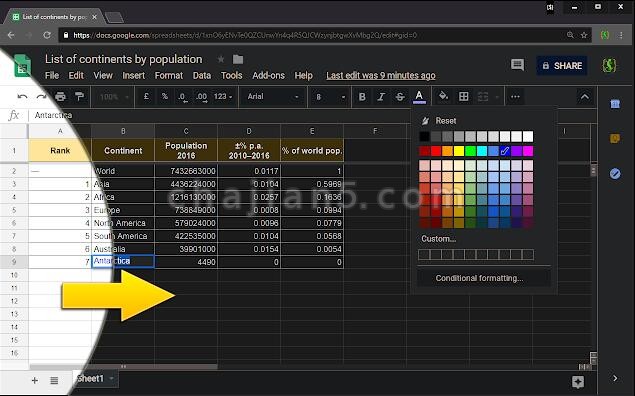Open the Tools menu
635x396 pixels.
tap(231, 76)
